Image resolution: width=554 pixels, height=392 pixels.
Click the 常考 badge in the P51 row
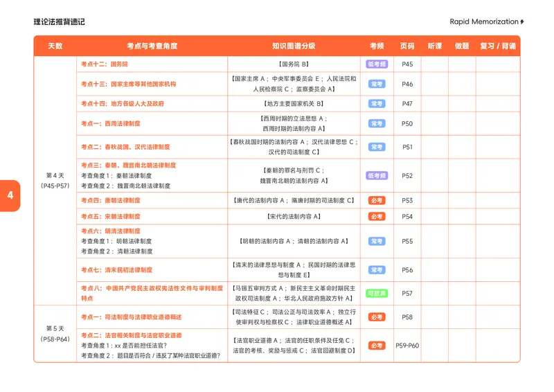pyautogui.click(x=377, y=147)
